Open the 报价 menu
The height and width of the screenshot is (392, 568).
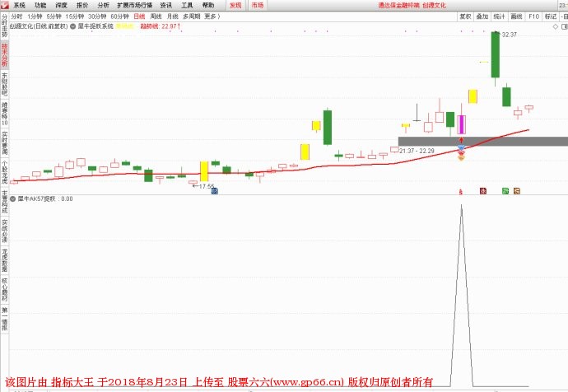click(82, 6)
